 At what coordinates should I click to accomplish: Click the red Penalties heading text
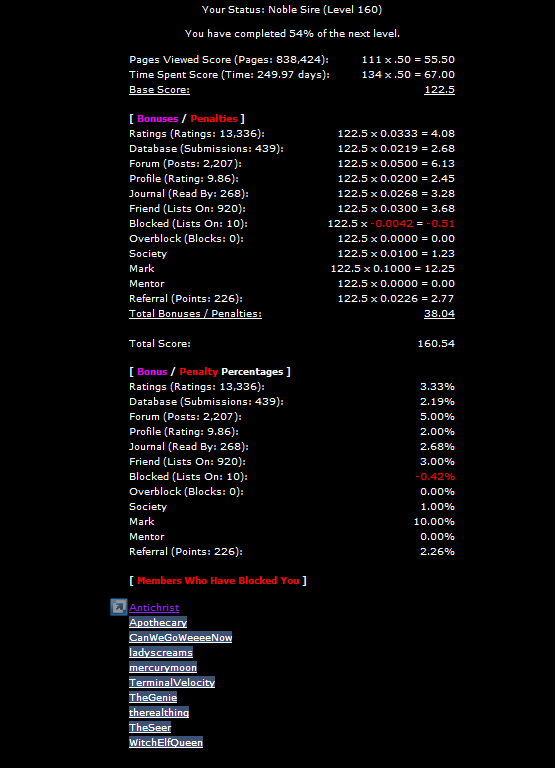click(214, 119)
